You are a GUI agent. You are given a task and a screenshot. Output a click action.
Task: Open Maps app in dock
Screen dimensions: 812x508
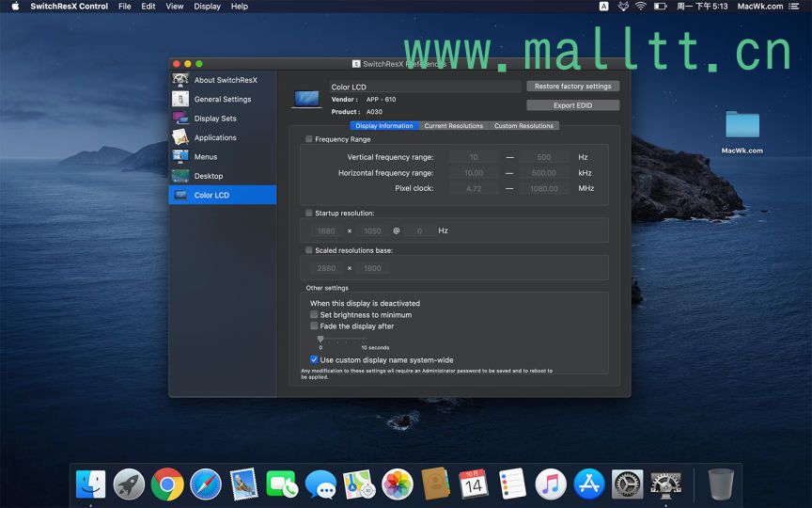coord(359,484)
